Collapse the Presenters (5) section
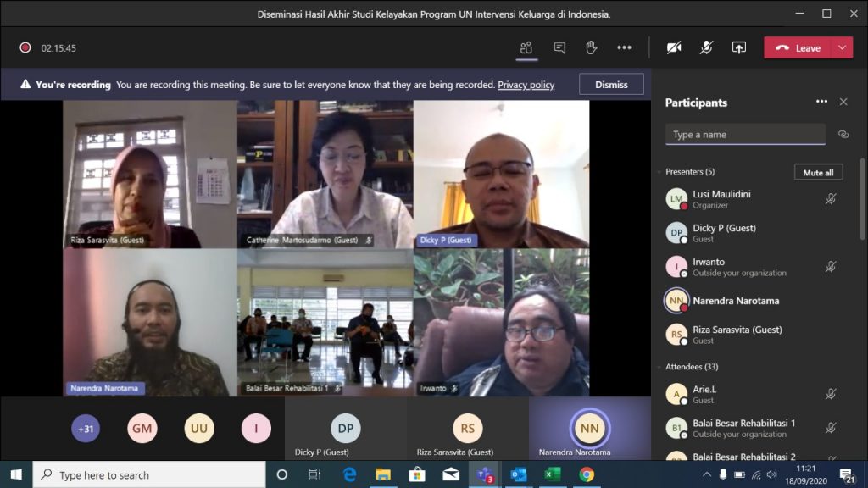This screenshot has height=488, width=868. (659, 172)
